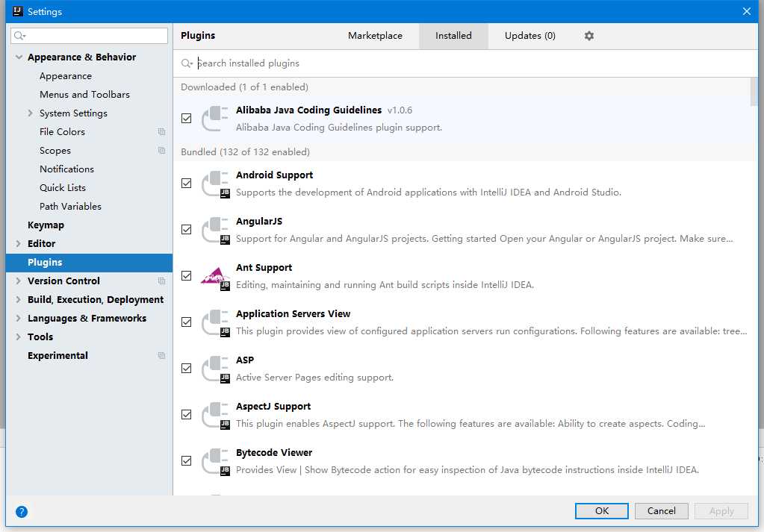Screen dimensions: 764x532
Task: Click the search icon in settings search box
Action: coord(19,36)
